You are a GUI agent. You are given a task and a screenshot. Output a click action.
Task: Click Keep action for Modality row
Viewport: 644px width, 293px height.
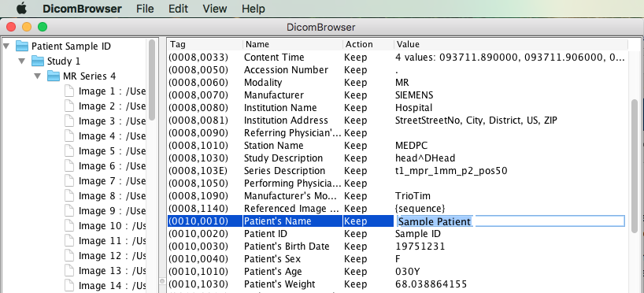tap(356, 83)
